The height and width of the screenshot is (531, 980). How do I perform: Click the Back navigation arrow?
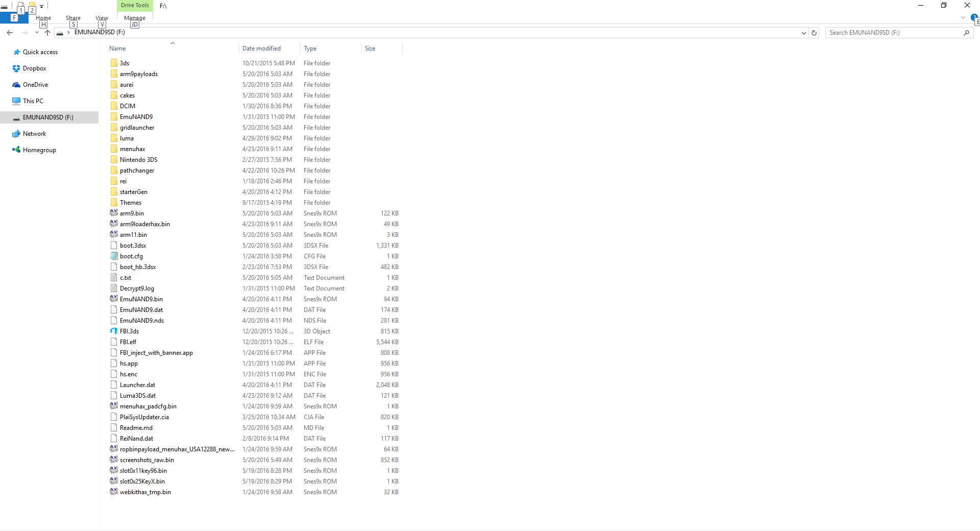point(10,33)
